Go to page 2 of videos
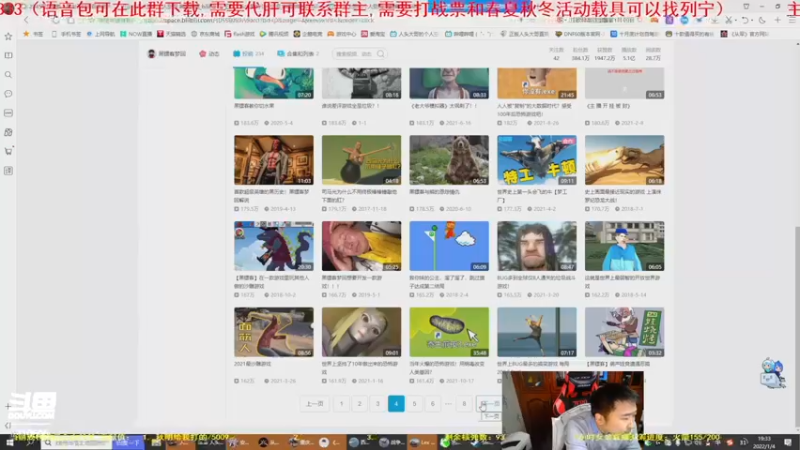This screenshot has height=450, width=800. (x=359, y=404)
